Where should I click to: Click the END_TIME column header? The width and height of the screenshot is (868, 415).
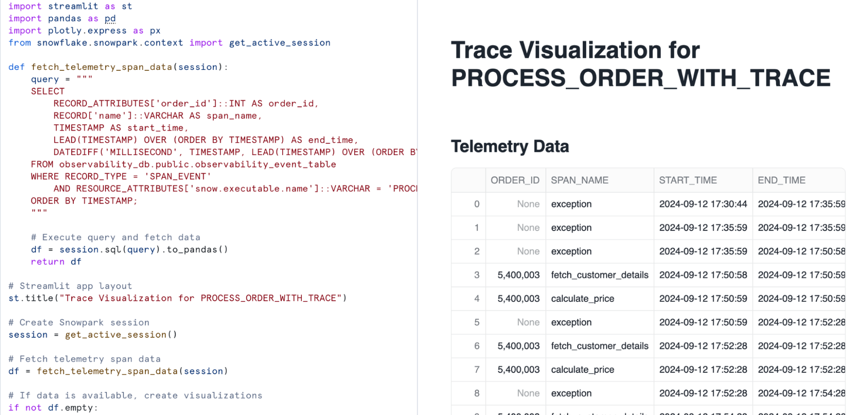[x=782, y=180]
